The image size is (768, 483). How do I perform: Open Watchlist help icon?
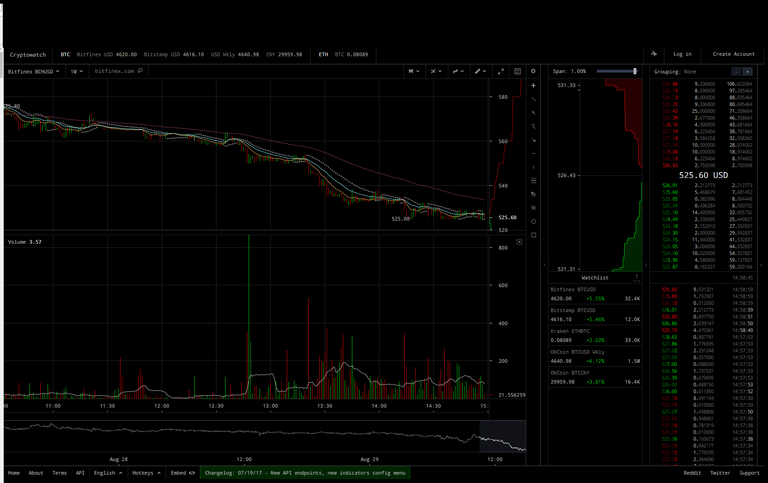tap(636, 278)
